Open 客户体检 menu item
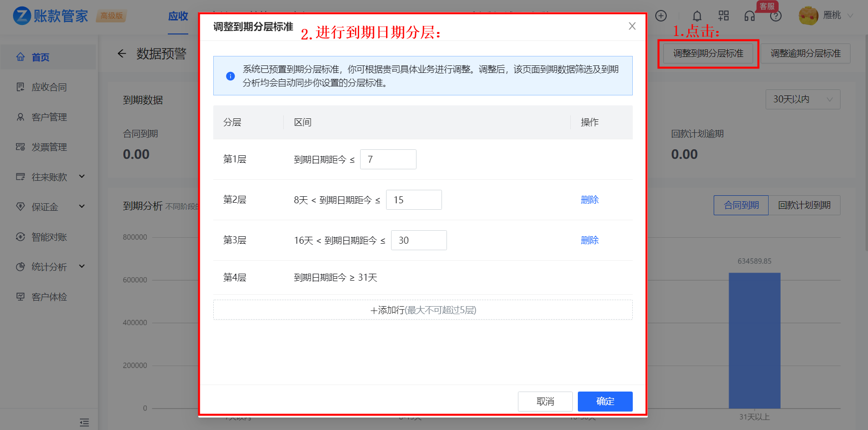 click(x=48, y=297)
